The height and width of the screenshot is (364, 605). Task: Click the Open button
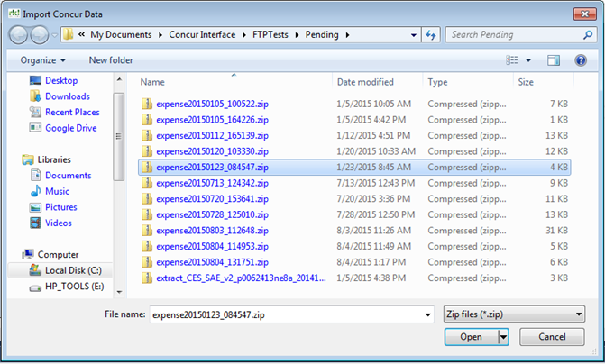tap(471, 337)
